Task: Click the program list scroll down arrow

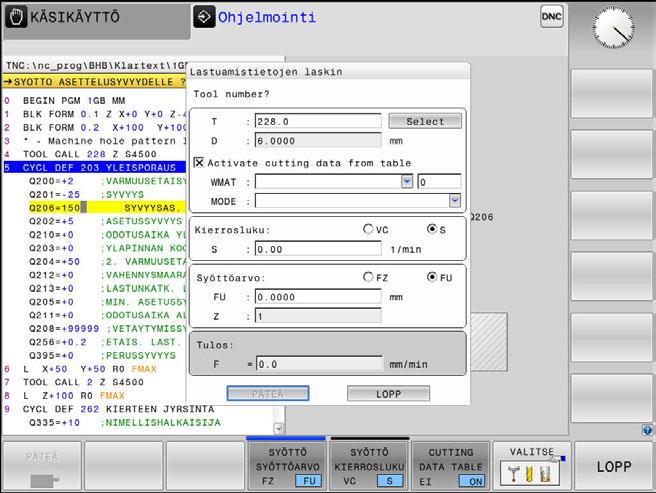Action: pyautogui.click(x=279, y=429)
